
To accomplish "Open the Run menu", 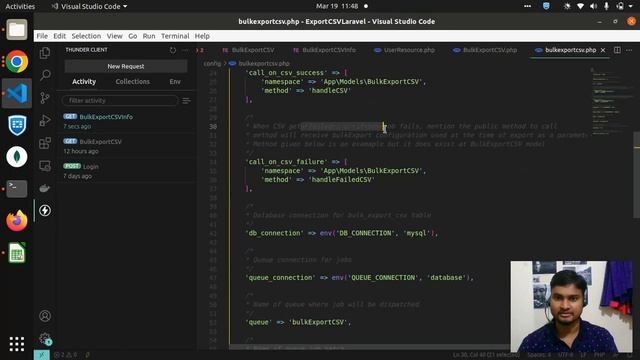I will pos(149,36).
